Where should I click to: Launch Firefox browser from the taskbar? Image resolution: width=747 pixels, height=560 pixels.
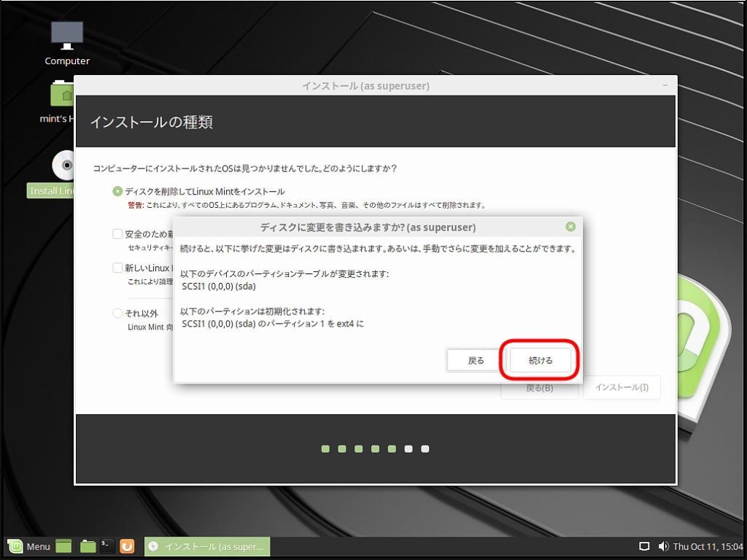[x=127, y=546]
